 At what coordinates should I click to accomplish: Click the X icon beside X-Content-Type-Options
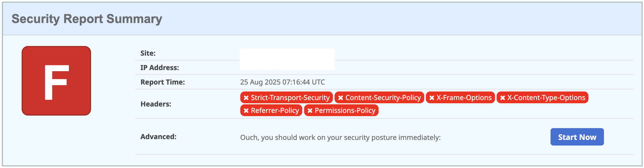tap(502, 98)
